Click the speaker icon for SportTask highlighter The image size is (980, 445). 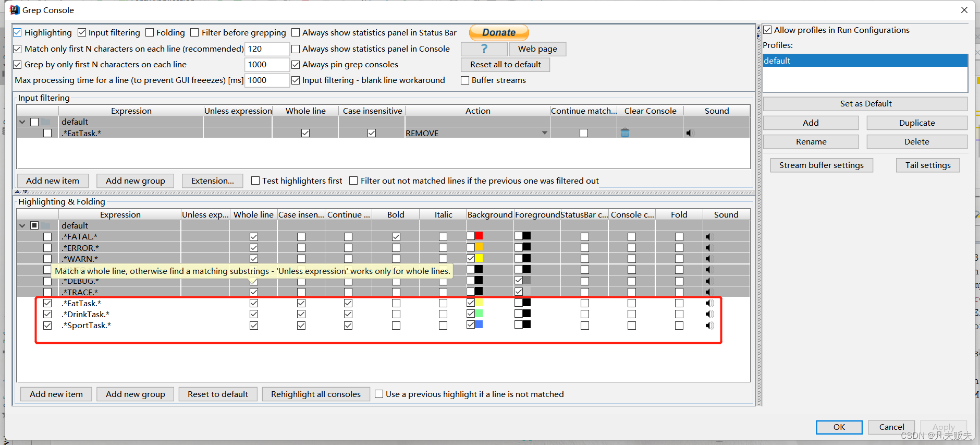709,326
